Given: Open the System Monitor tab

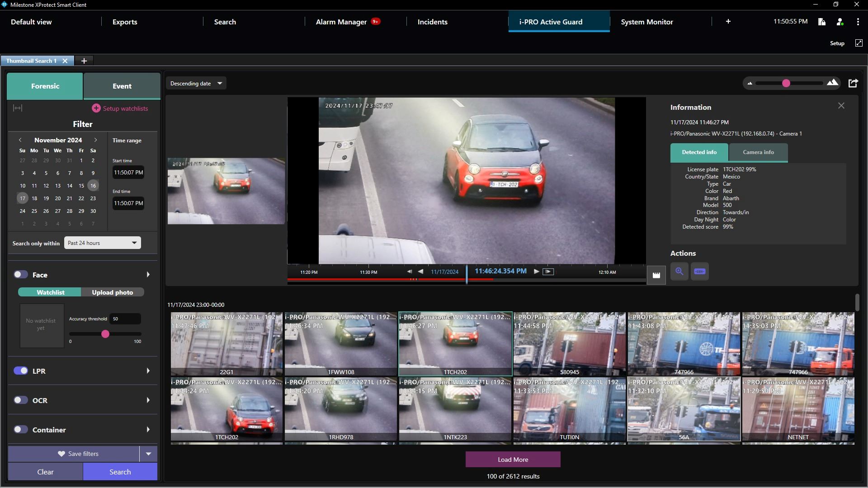Looking at the screenshot, I should pos(647,22).
